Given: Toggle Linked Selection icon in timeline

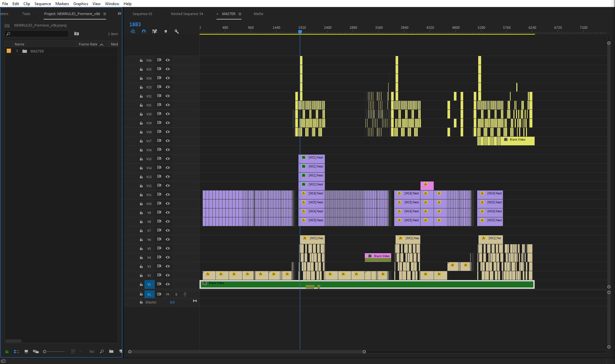Looking at the screenshot, I should pos(155,31).
